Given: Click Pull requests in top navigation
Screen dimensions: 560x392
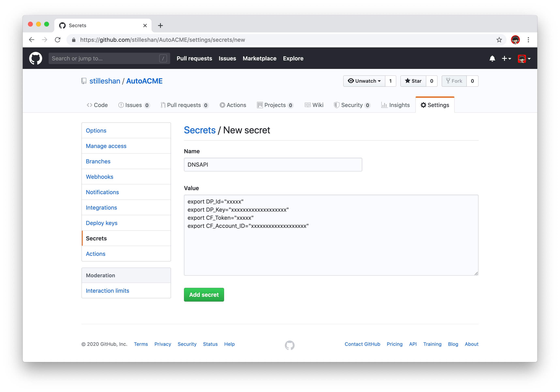Looking at the screenshot, I should 194,59.
